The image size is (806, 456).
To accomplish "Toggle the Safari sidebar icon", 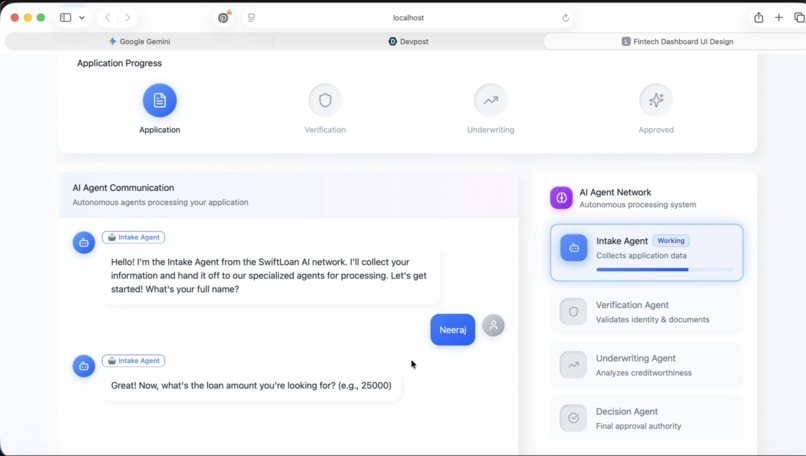I will coord(65,17).
